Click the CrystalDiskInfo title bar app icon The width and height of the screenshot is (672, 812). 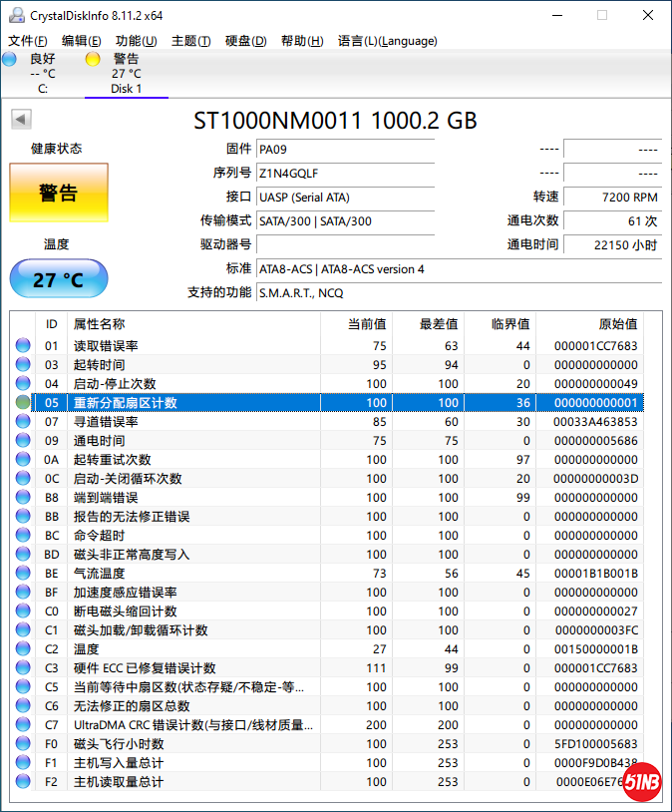14,15
